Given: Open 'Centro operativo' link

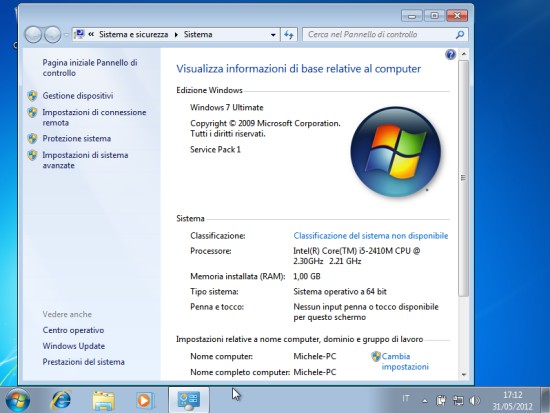Looking at the screenshot, I should pos(73,330).
